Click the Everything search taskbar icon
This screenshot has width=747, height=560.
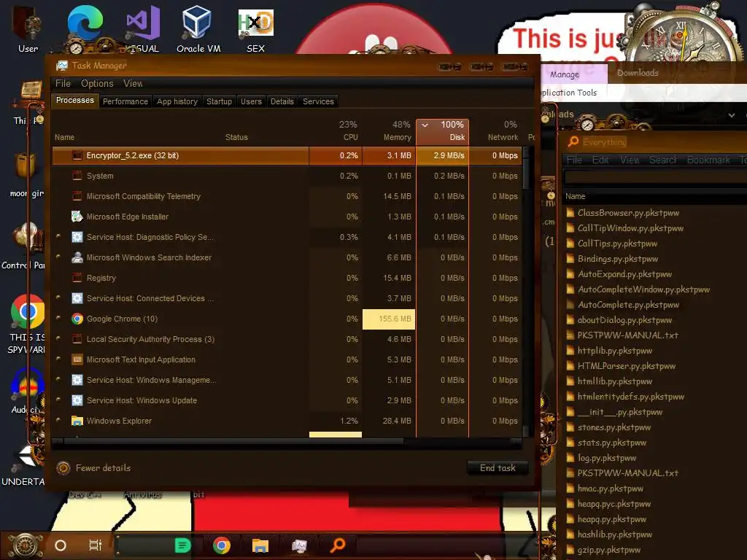pyautogui.click(x=337, y=545)
